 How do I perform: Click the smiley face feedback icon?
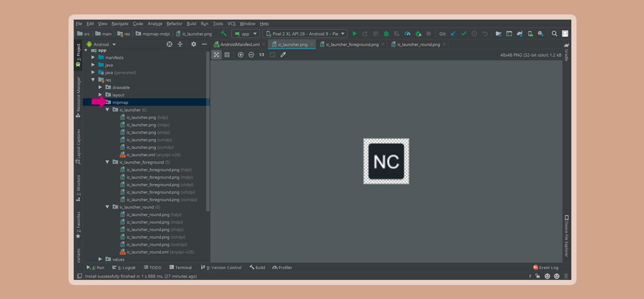coord(548,276)
